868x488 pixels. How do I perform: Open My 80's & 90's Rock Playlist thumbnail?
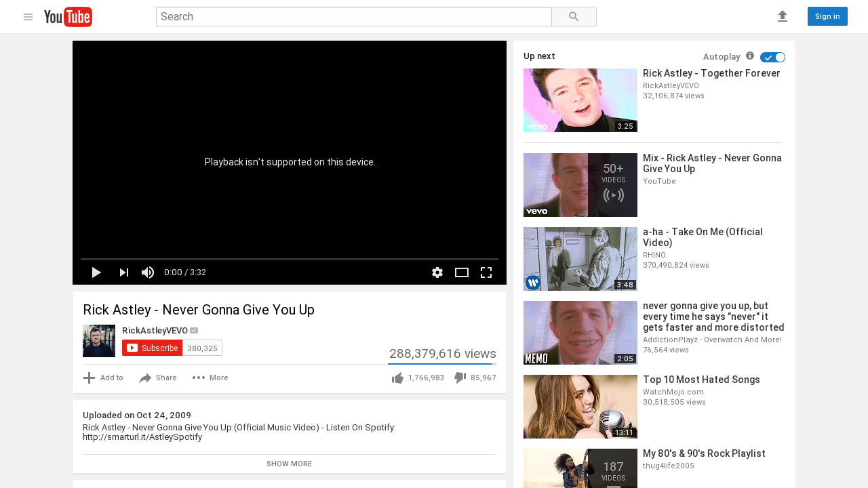[x=580, y=468]
